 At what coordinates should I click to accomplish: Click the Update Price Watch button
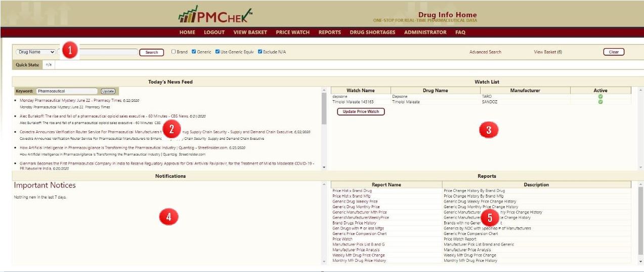tap(361, 111)
